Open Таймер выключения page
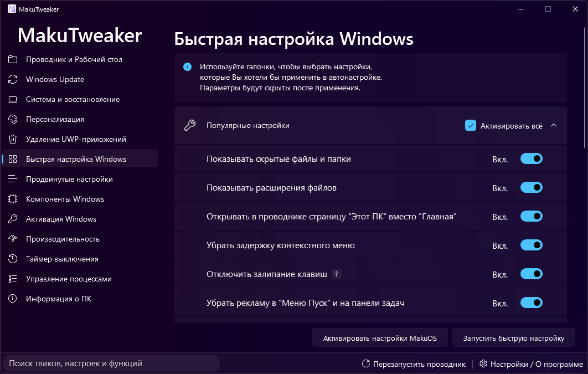 tap(80, 259)
